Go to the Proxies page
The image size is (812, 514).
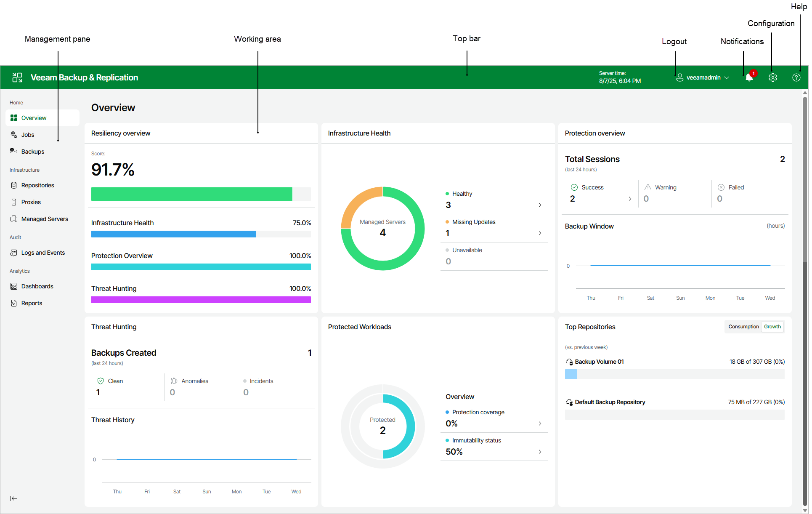pyautogui.click(x=30, y=202)
